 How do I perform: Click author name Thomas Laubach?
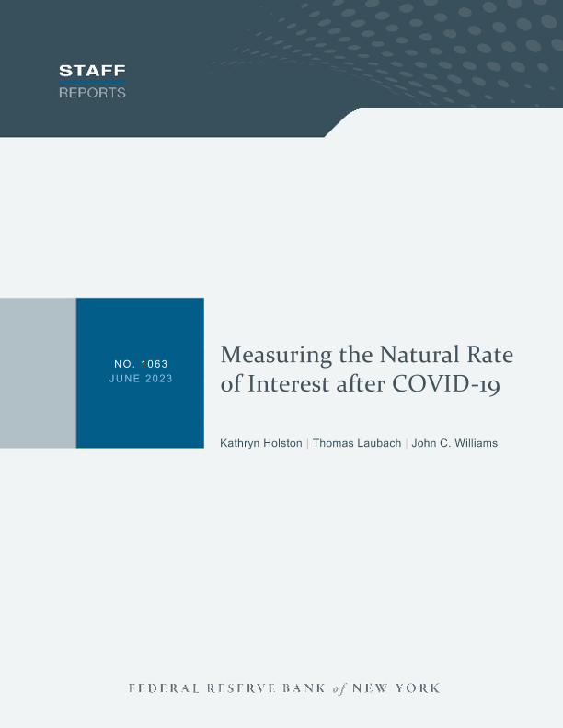[x=355, y=443]
